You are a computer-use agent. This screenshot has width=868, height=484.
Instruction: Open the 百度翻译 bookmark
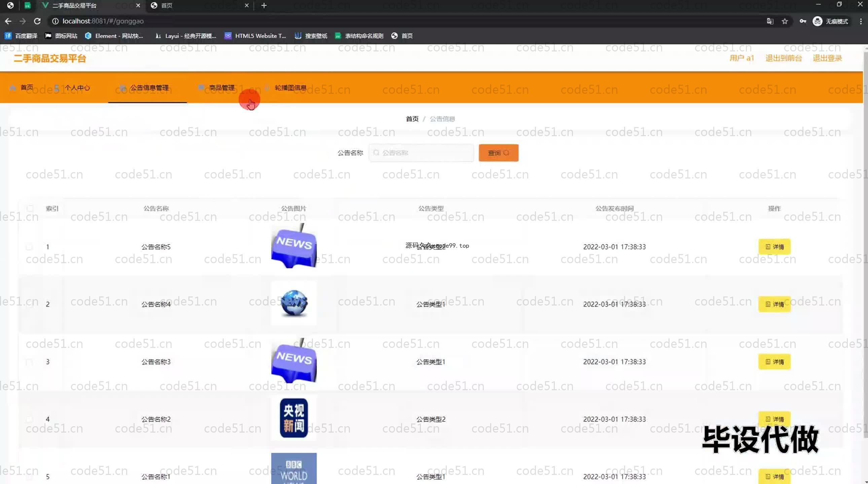21,36
